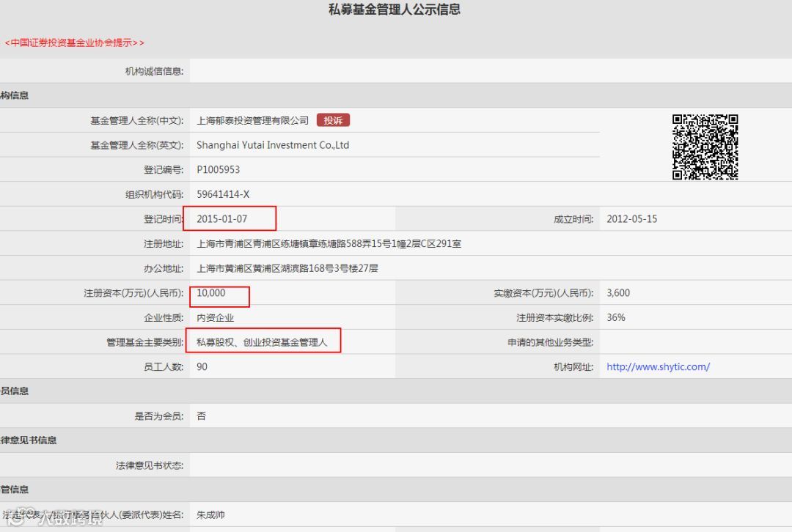Click registration date 2015-01-07
The height and width of the screenshot is (532, 792).
(221, 219)
